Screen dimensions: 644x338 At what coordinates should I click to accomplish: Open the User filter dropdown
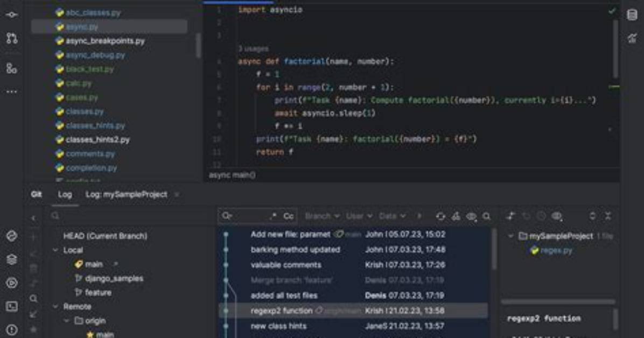point(359,216)
